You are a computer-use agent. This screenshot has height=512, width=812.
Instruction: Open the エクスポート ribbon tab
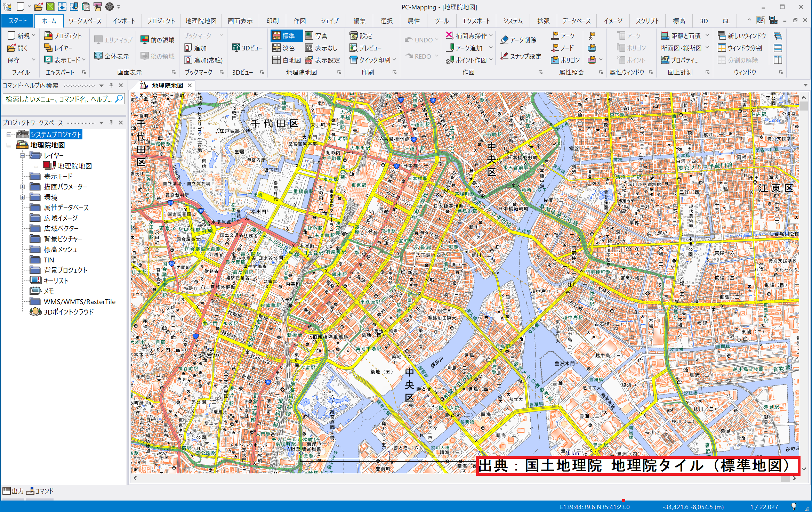click(x=476, y=21)
